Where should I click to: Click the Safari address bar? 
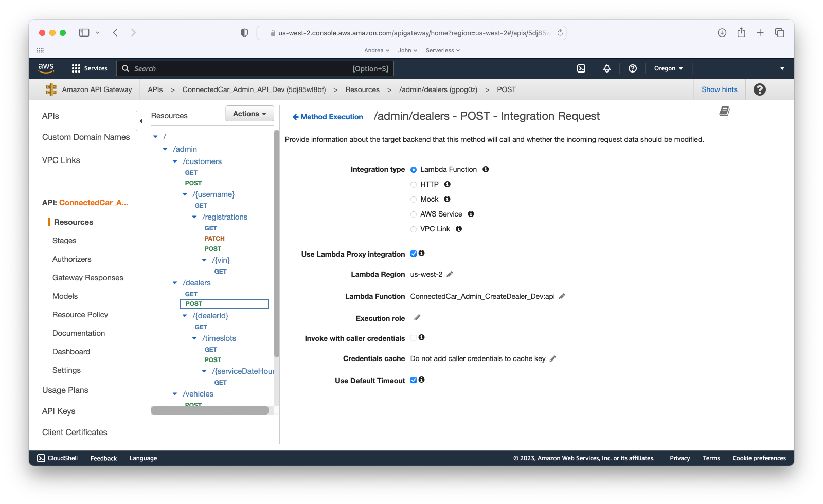point(411,33)
